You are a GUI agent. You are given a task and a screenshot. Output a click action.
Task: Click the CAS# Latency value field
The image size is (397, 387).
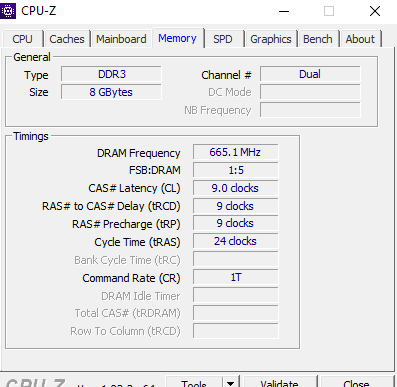coord(235,188)
